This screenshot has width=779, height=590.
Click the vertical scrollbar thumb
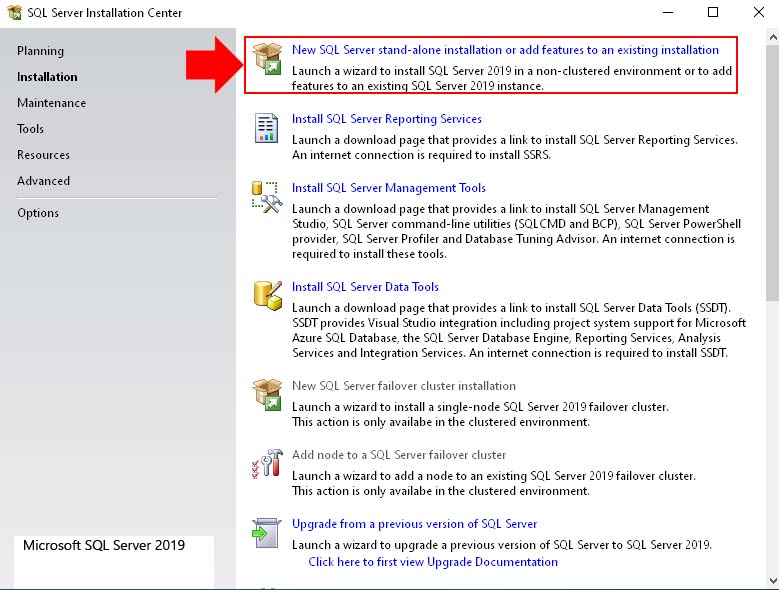point(773,172)
